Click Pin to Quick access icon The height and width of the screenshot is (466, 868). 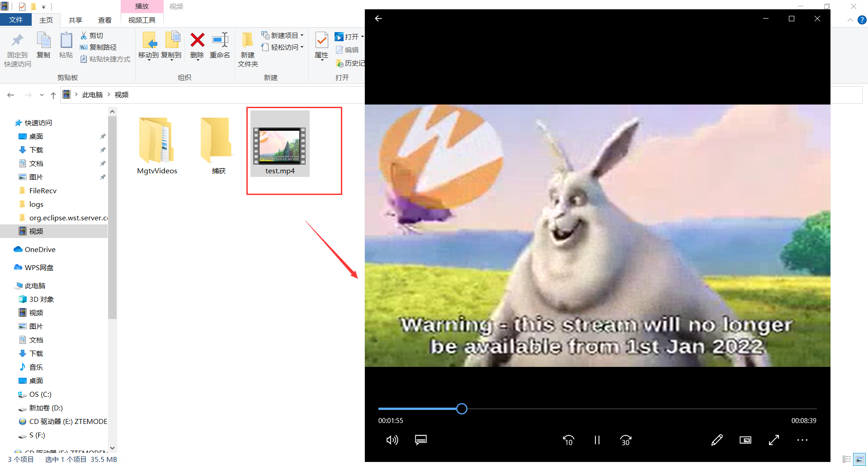(18, 50)
